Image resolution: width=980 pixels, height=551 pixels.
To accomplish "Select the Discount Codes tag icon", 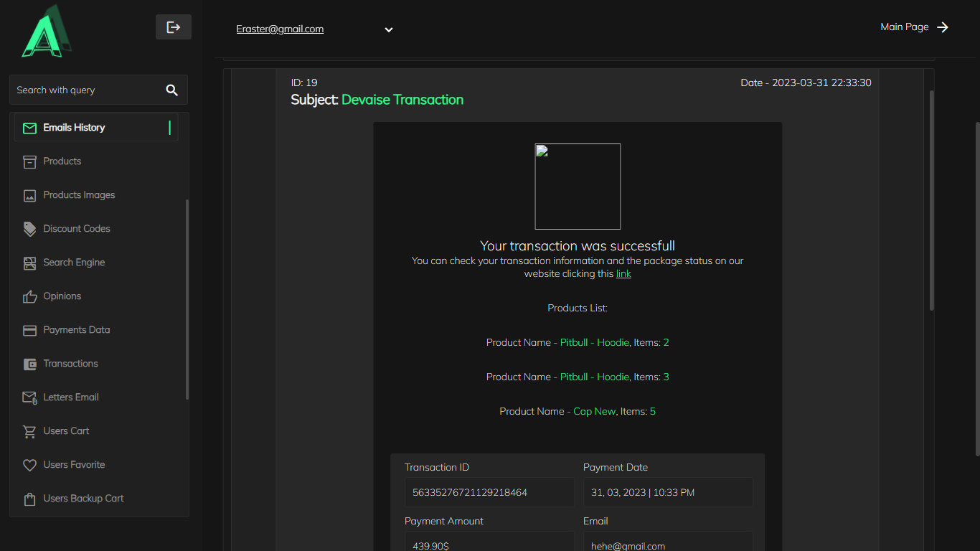I will coord(29,229).
